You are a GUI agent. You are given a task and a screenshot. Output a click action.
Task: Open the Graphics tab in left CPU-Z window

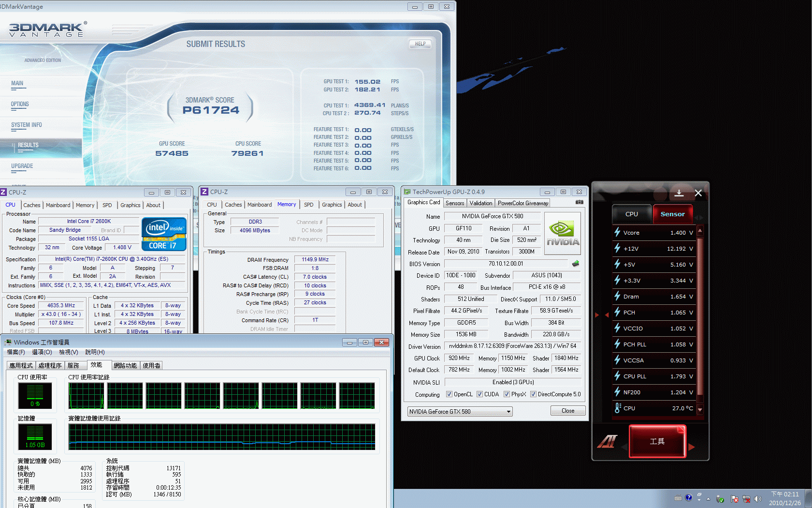(x=130, y=205)
